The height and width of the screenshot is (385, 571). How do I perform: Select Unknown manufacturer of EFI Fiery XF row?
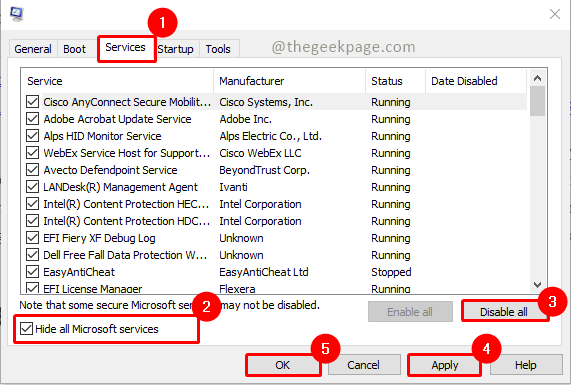[241, 238]
